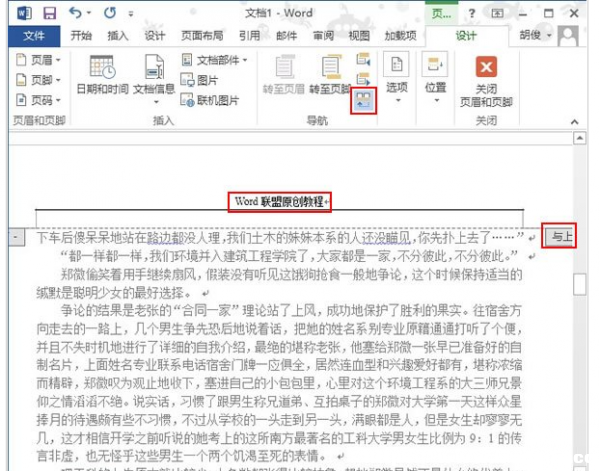
Task: Open Ribbon Display Options
Action: pos(497,14)
